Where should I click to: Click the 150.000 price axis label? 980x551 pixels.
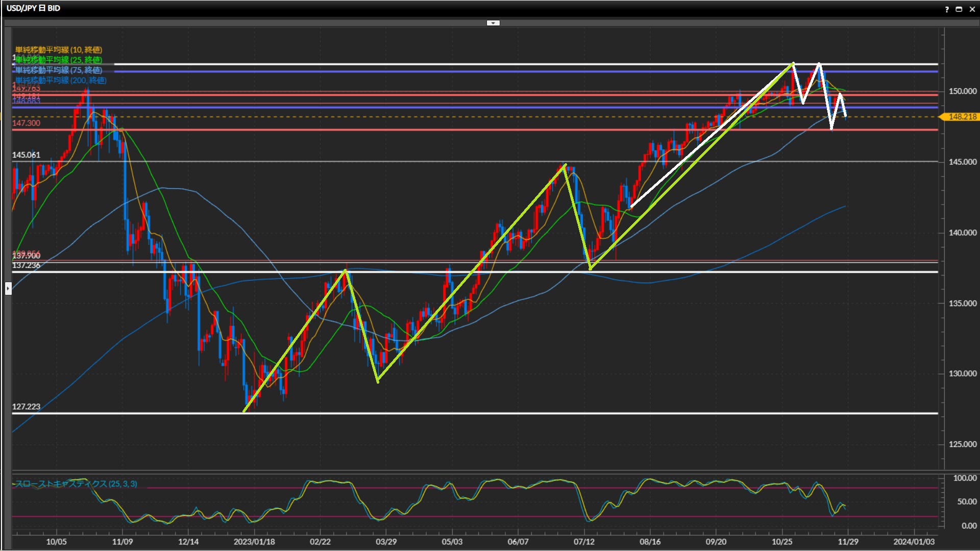[x=962, y=91]
